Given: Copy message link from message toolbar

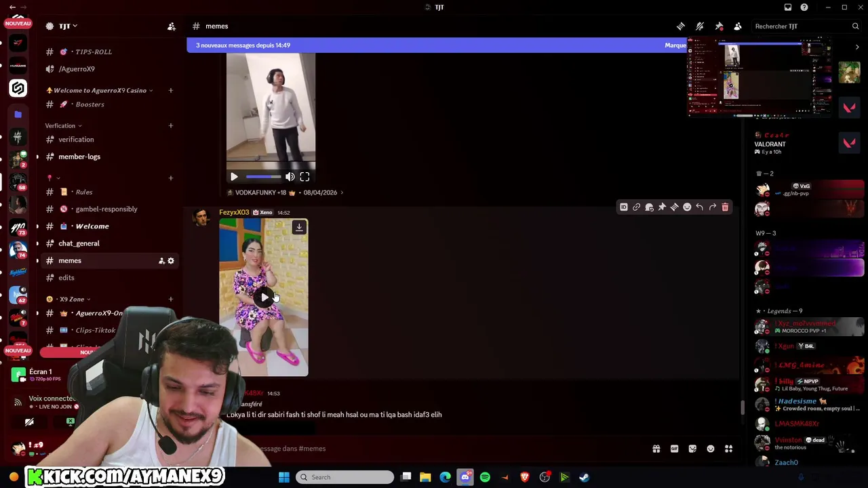Looking at the screenshot, I should point(636,207).
